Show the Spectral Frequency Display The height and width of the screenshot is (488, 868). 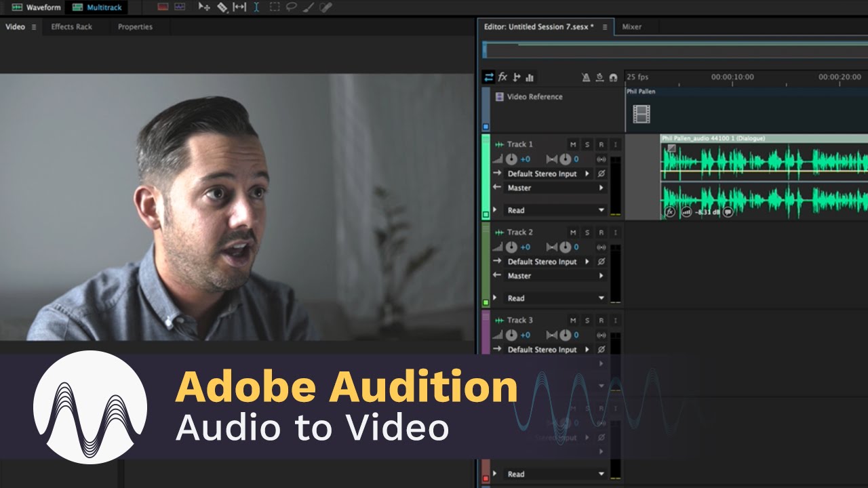163,7
